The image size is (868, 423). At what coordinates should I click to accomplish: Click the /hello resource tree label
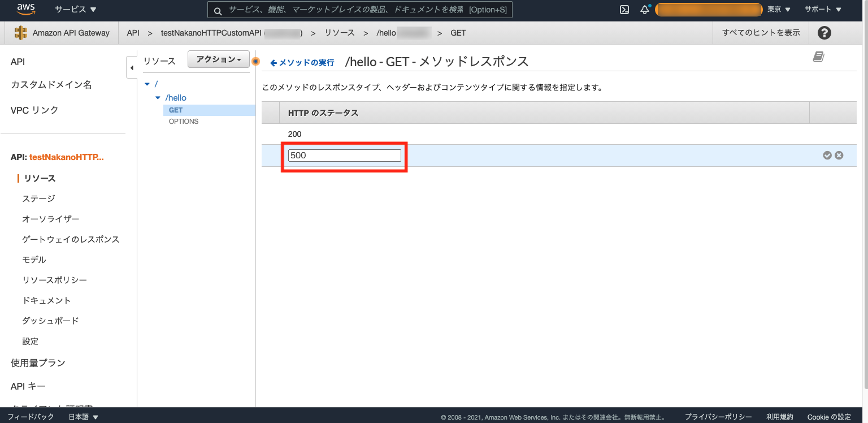click(176, 98)
